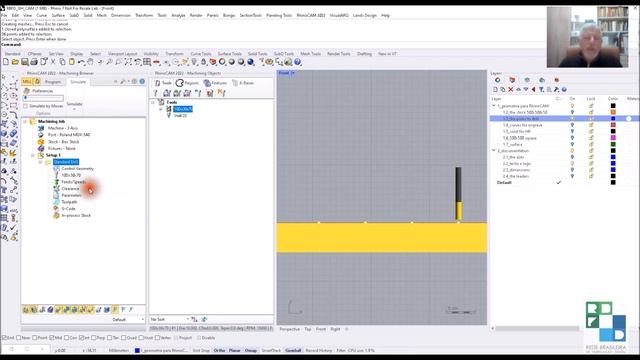Open the orange color swatch of 1.2_the stock
Viewport: 640px width, 360px height.
(613, 112)
